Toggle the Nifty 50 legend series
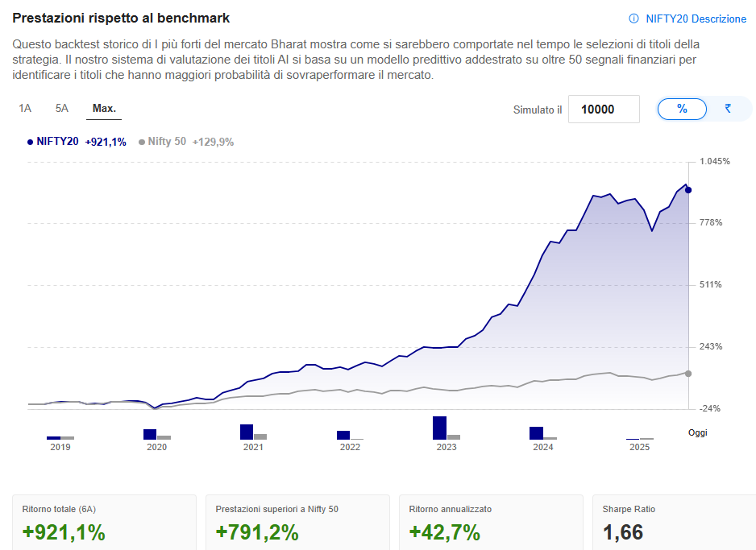 (x=162, y=142)
